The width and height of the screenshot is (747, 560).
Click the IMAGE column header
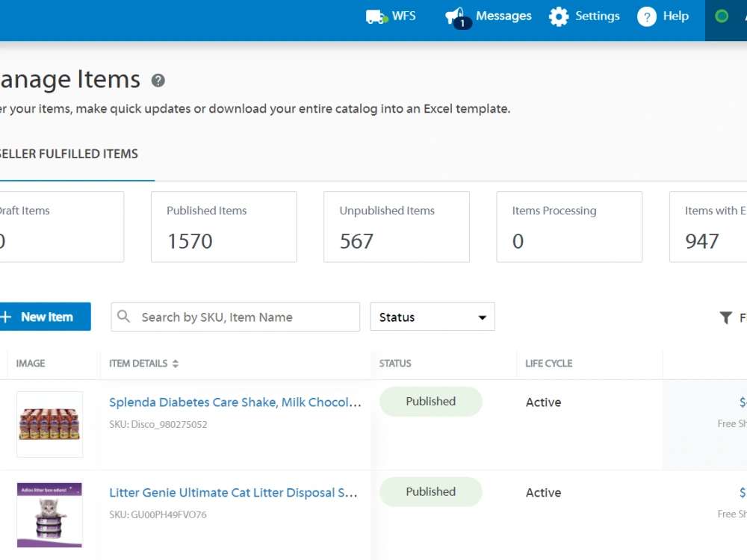pyautogui.click(x=31, y=364)
